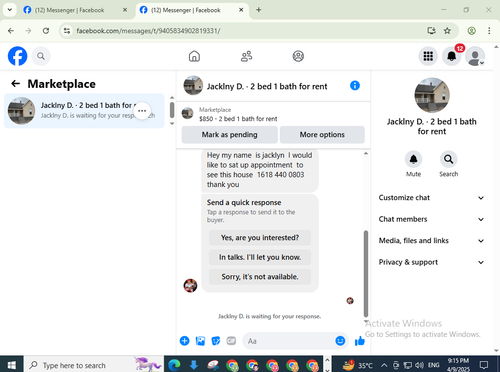Expand the Chat members section
This screenshot has height=372, width=500.
click(431, 219)
